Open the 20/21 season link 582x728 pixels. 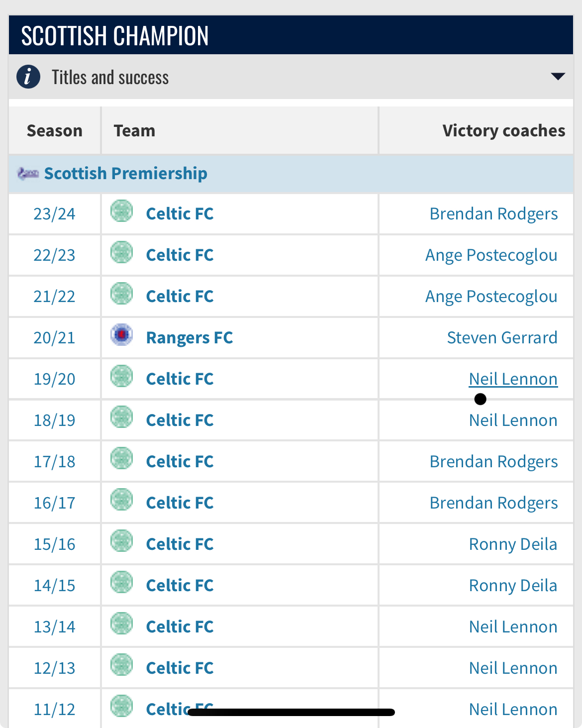(x=54, y=338)
